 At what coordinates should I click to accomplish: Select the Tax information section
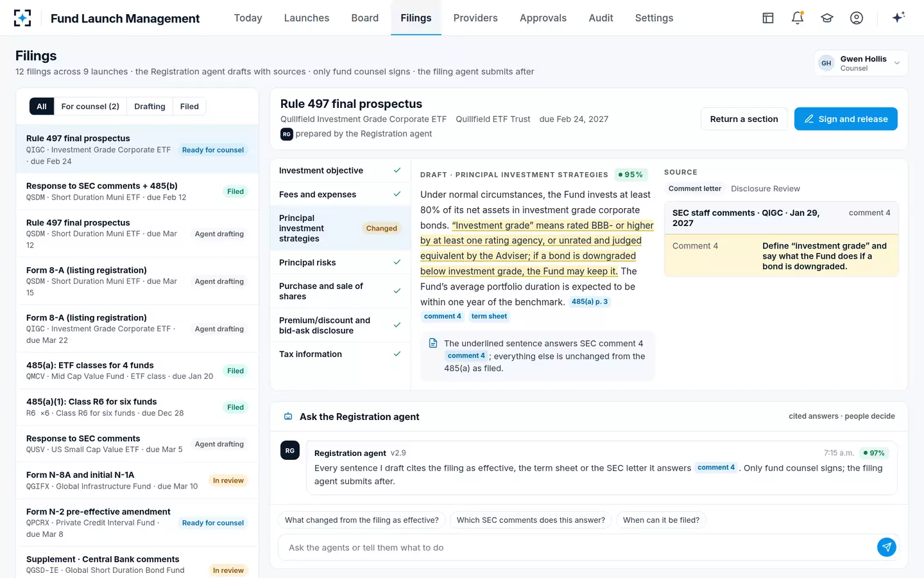[x=340, y=355]
